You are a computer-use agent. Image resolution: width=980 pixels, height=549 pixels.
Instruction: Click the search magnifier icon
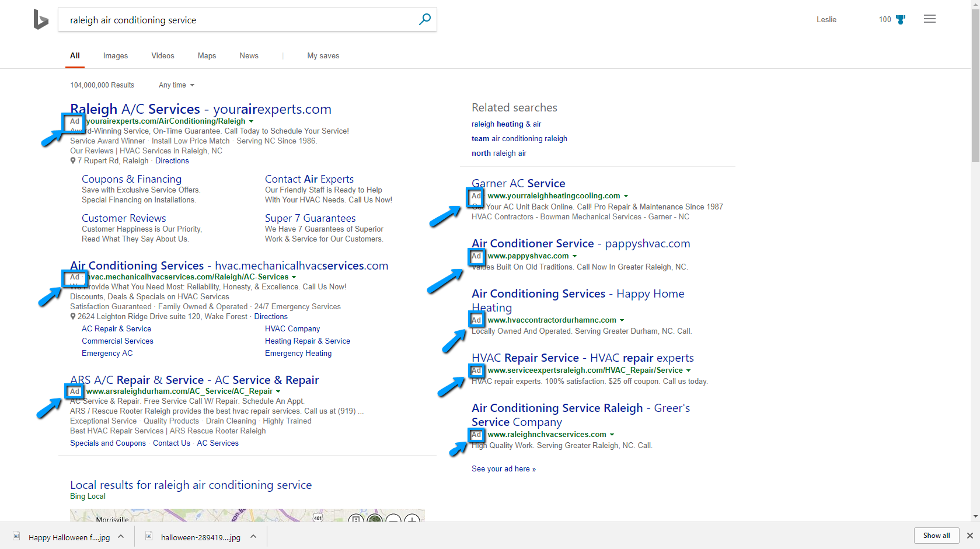(424, 19)
